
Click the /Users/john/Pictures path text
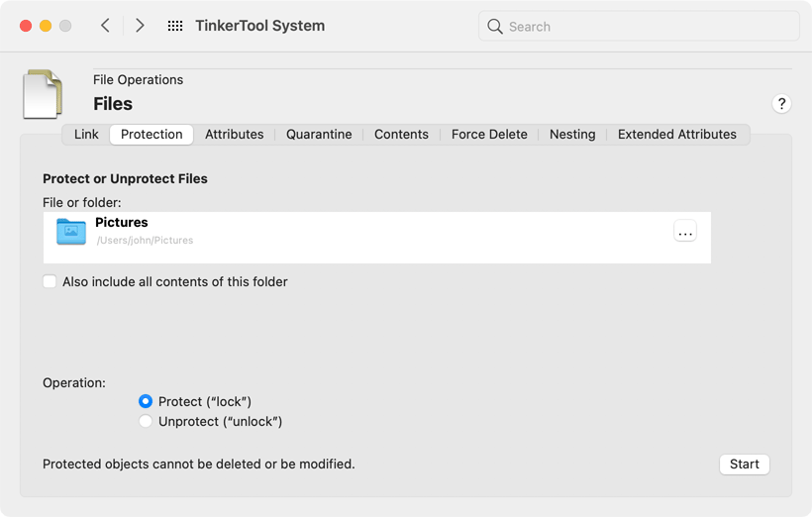click(145, 241)
